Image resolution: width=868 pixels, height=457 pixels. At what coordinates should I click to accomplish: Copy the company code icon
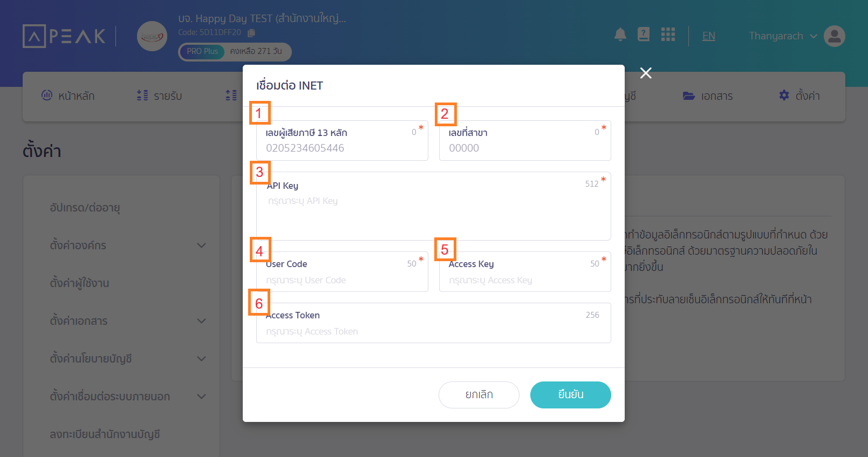point(251,33)
